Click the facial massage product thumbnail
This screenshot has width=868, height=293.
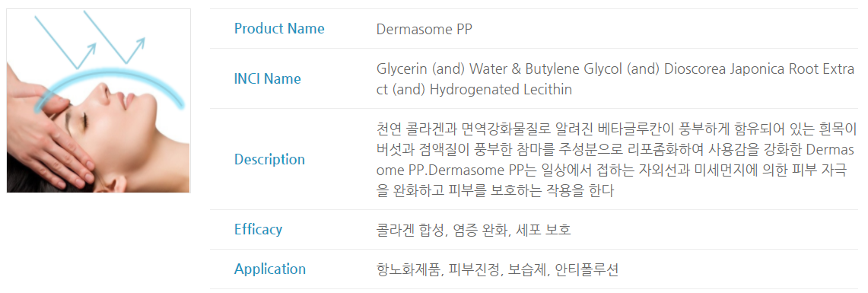coord(99,100)
